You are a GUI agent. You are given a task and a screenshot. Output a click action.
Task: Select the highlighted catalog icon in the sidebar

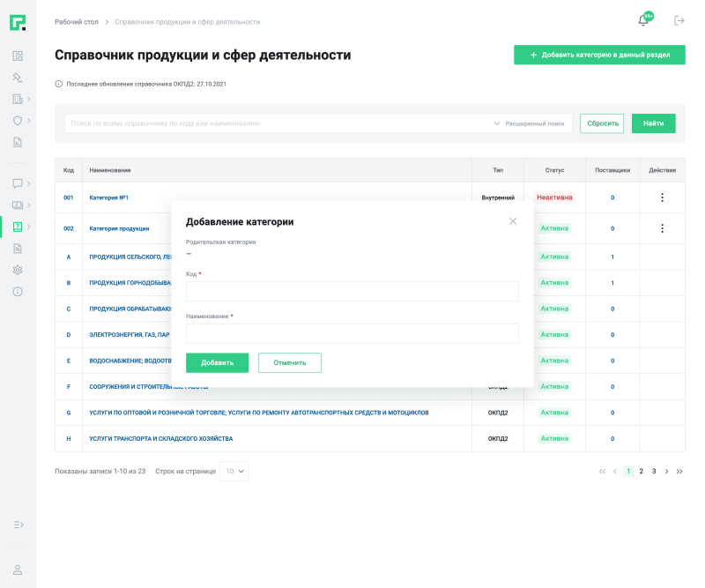pos(18,227)
